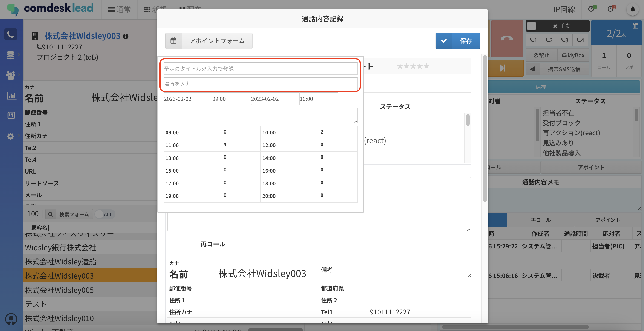Screen dimensions: 644x331
Task: Click the appointment description text area
Action: pos(260,115)
